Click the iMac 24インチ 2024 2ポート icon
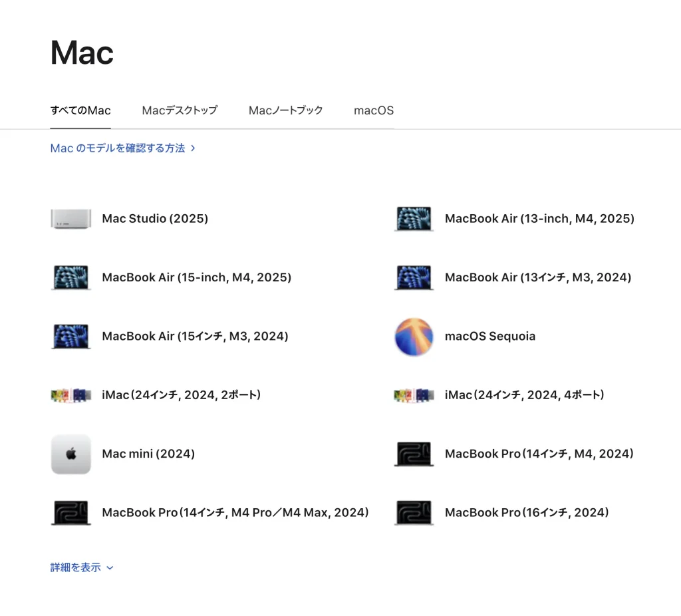Viewport: 681px width, 616px height. pyautogui.click(x=70, y=395)
